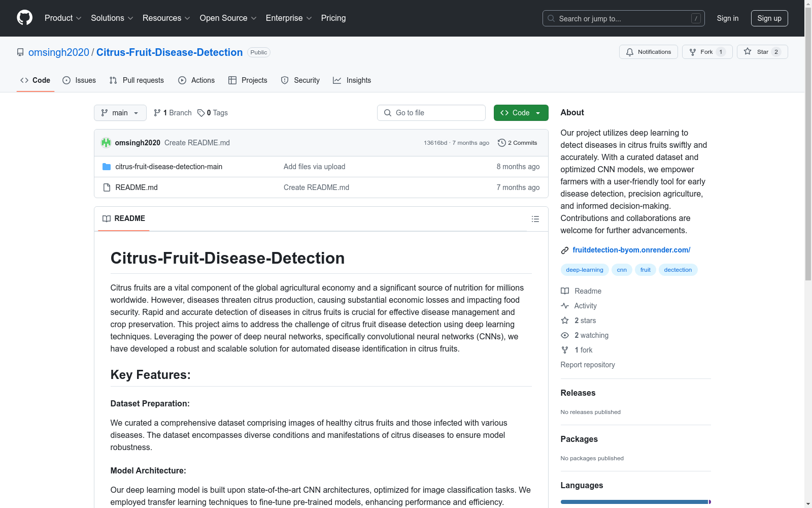Open the Add files via upload commit

pos(314,167)
